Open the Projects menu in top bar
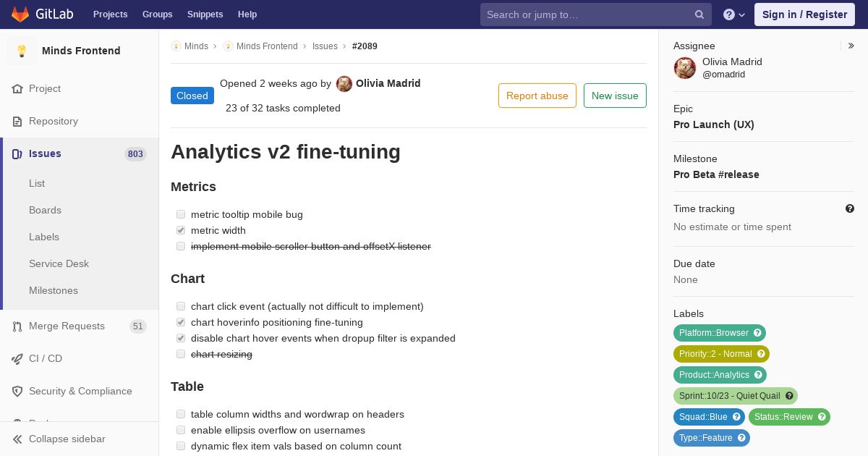 pyautogui.click(x=111, y=14)
